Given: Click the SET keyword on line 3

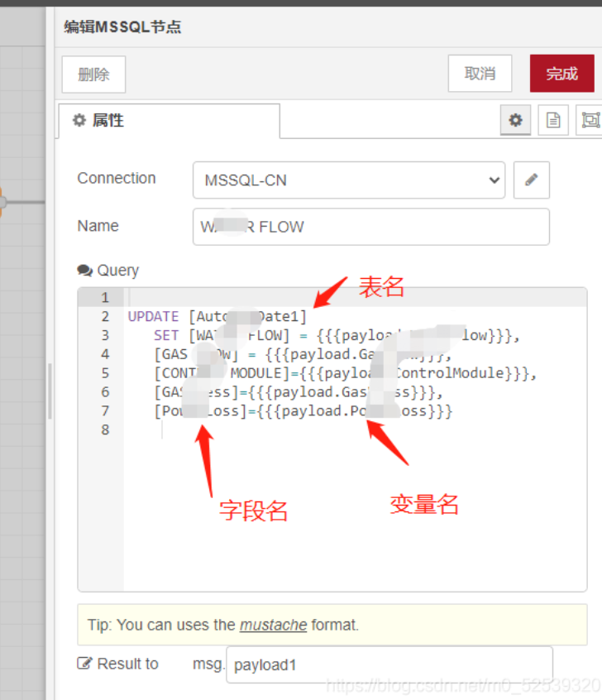Looking at the screenshot, I should click(x=166, y=335).
